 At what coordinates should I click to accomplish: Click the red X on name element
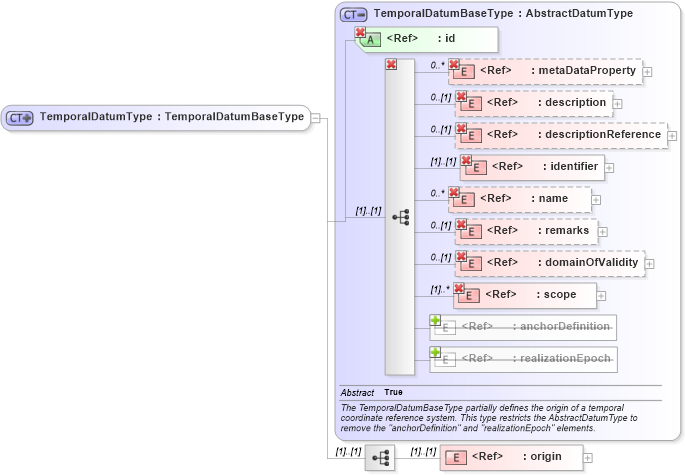point(454,192)
